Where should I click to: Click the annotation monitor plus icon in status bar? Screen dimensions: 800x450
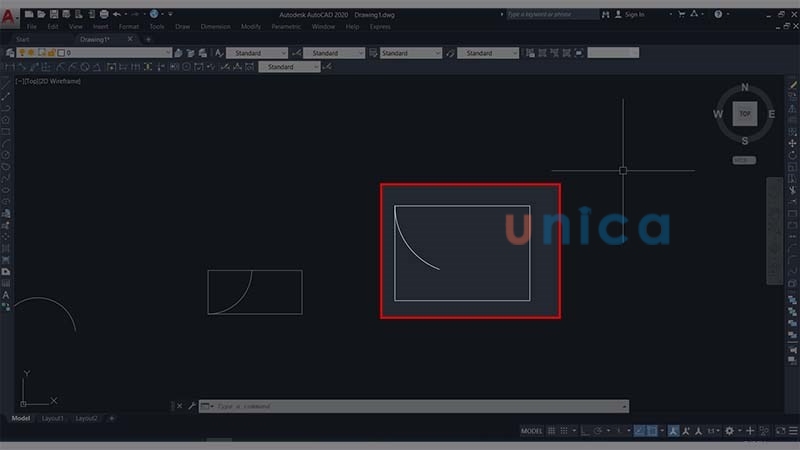tap(750, 431)
